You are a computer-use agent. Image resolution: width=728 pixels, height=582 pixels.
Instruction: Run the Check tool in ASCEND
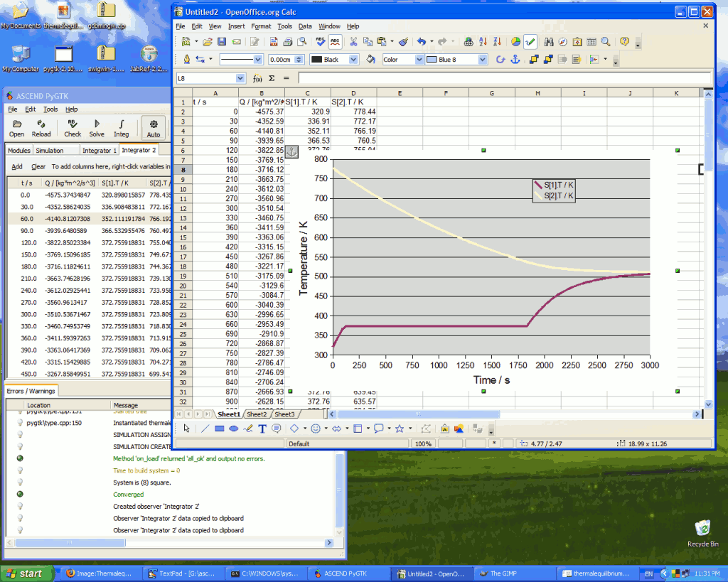pos(73,128)
